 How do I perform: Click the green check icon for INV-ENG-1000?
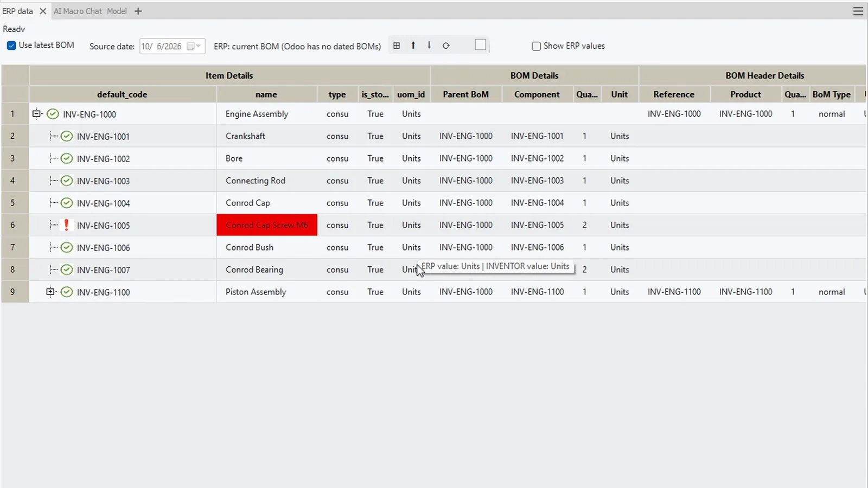pyautogui.click(x=53, y=114)
